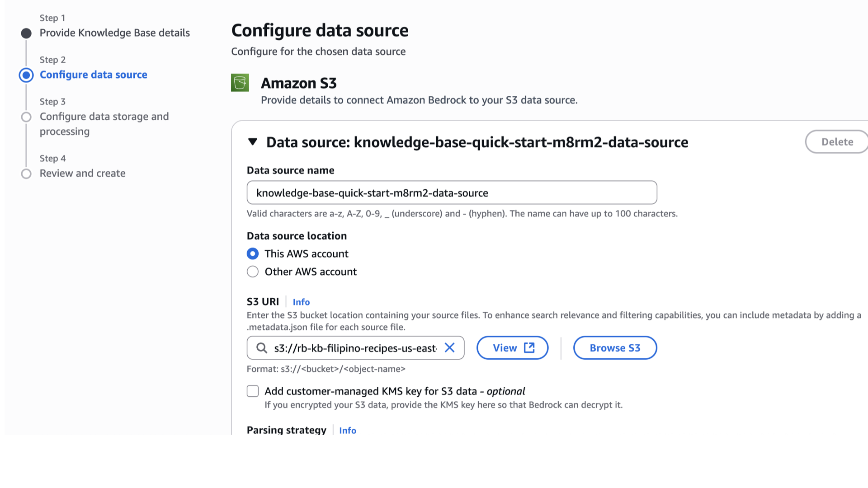Go to Provide Knowledge Base details step

[x=114, y=33]
